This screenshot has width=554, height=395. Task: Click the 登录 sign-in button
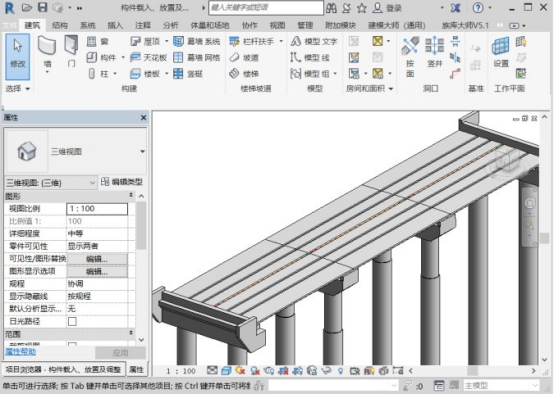point(387,8)
